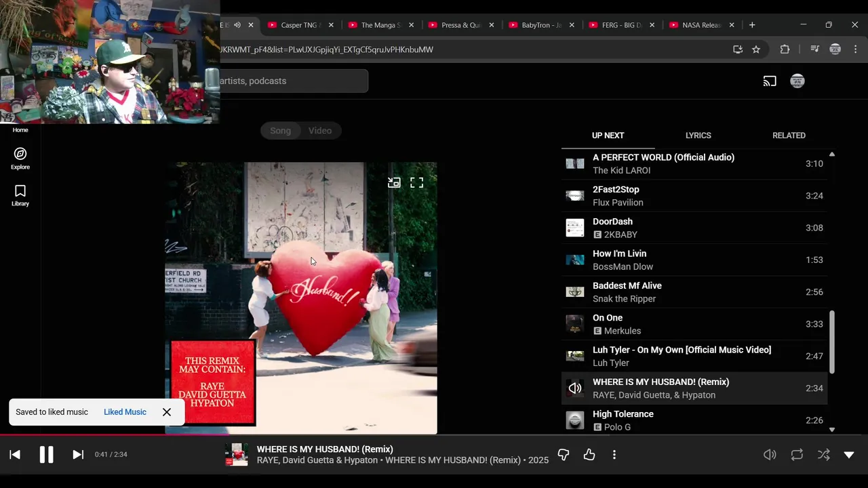Toggle shuffle mode
The width and height of the screenshot is (868, 488).
click(823, 455)
